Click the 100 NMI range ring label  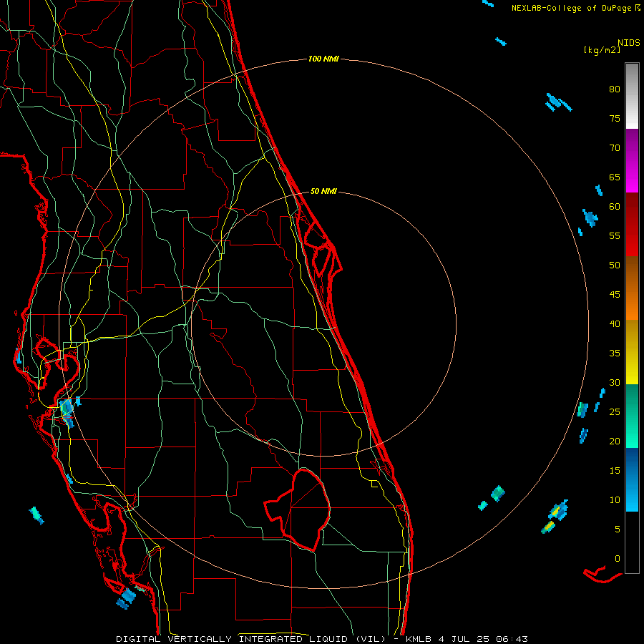pos(323,59)
